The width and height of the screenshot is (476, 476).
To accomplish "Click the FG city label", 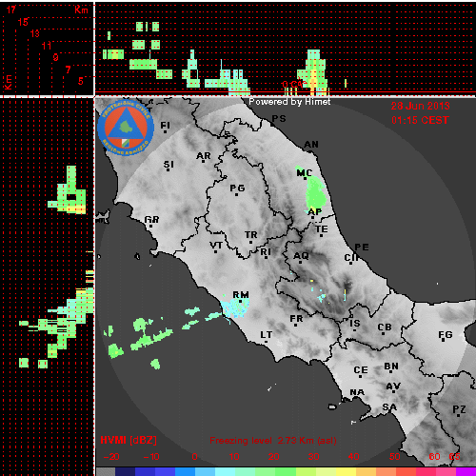I will pyautogui.click(x=446, y=334).
